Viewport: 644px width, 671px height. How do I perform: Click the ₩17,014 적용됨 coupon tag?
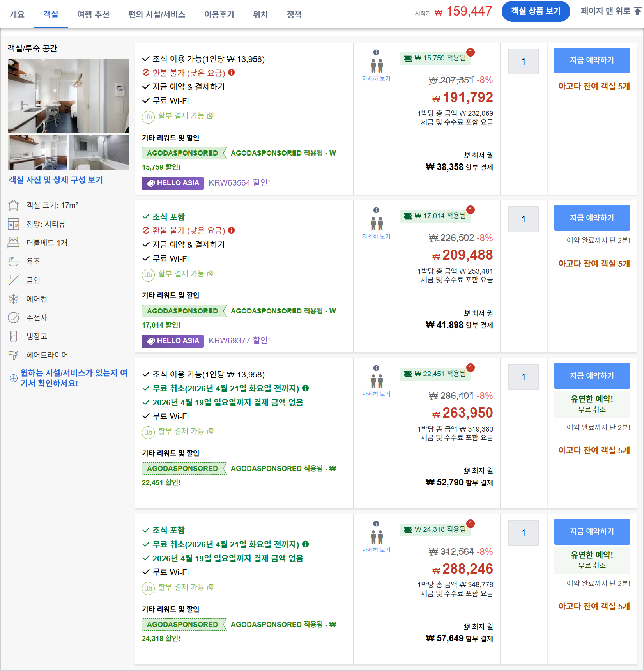(x=435, y=216)
